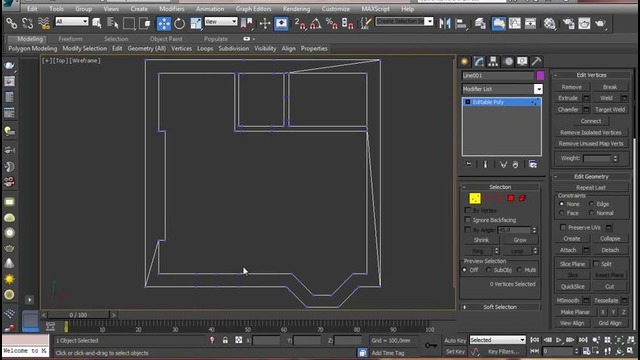Expand the Soft Selection rollout

tap(500, 307)
